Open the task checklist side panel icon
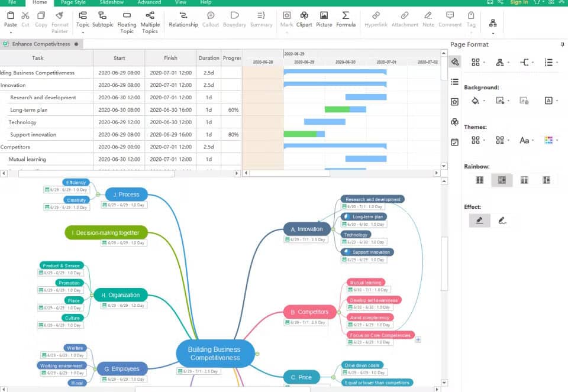Image resolution: width=568 pixels, height=392 pixels. [x=454, y=142]
